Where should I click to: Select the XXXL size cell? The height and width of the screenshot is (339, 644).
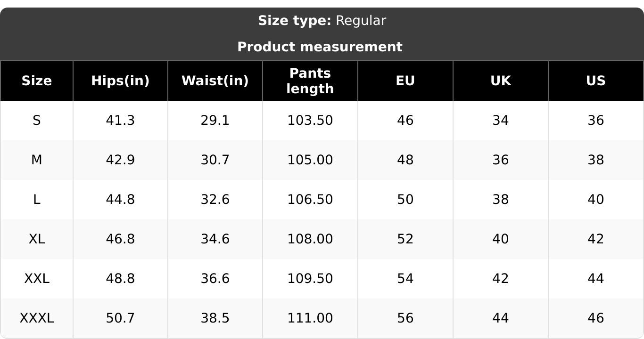click(37, 318)
